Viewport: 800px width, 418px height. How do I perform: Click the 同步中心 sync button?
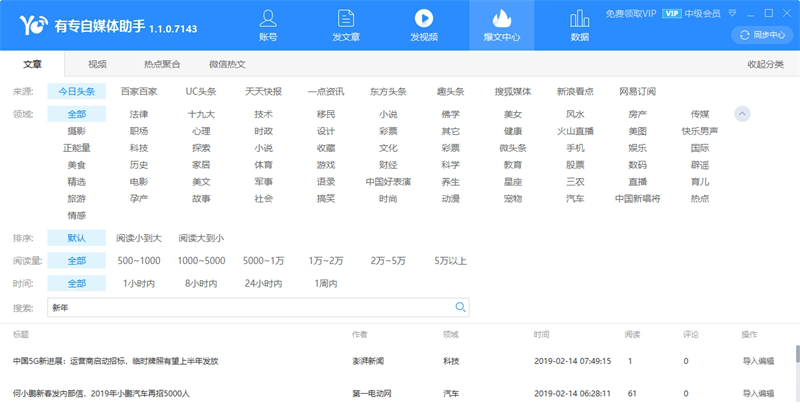(x=762, y=35)
